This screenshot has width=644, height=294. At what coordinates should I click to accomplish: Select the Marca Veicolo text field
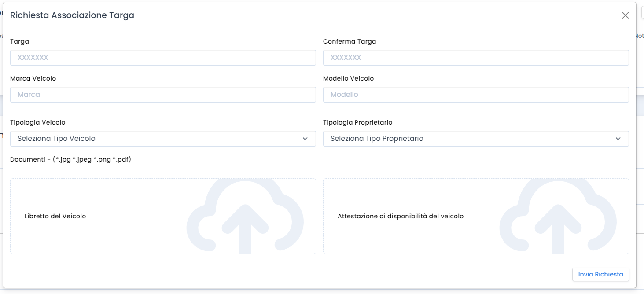tap(163, 95)
